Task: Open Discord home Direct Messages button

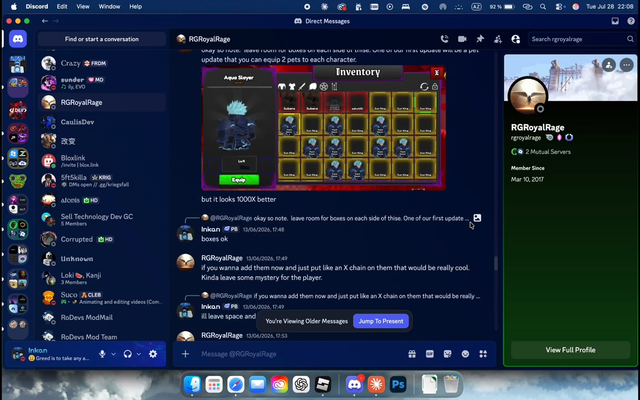Action: coord(18,39)
